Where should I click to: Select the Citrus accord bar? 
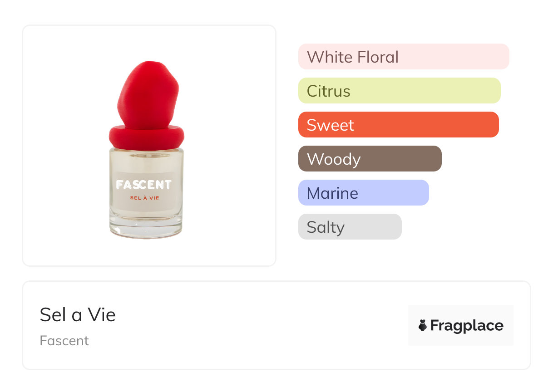point(399,91)
